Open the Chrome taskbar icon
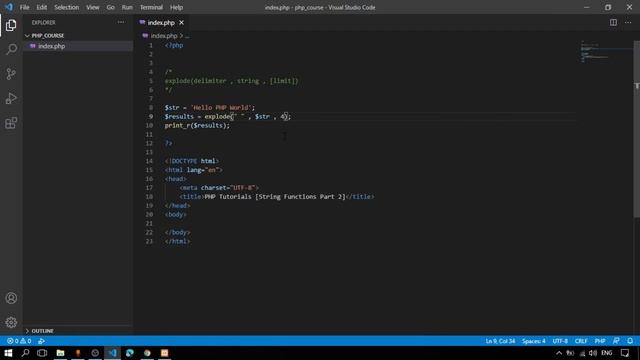 [x=147, y=353]
